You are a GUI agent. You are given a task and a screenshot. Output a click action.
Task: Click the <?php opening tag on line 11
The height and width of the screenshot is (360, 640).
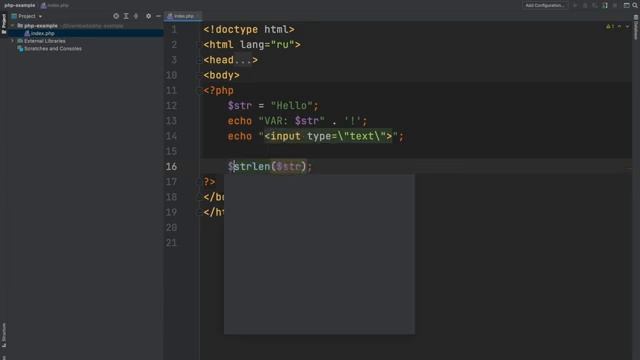(x=218, y=91)
